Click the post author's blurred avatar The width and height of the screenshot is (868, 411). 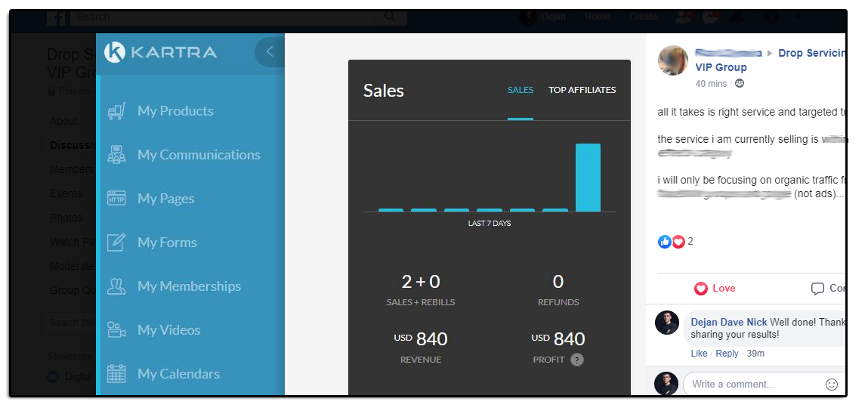tap(672, 60)
